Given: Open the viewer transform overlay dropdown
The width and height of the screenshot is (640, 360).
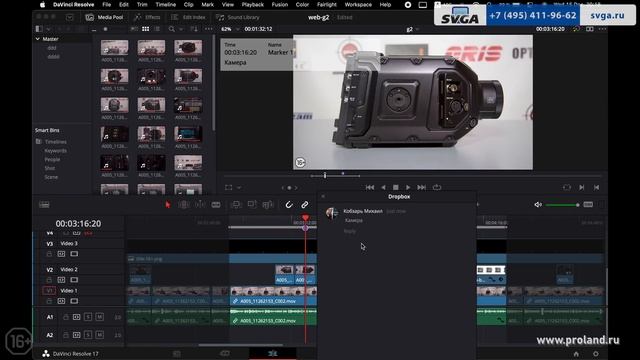Looking at the screenshot, I should coord(239,188).
